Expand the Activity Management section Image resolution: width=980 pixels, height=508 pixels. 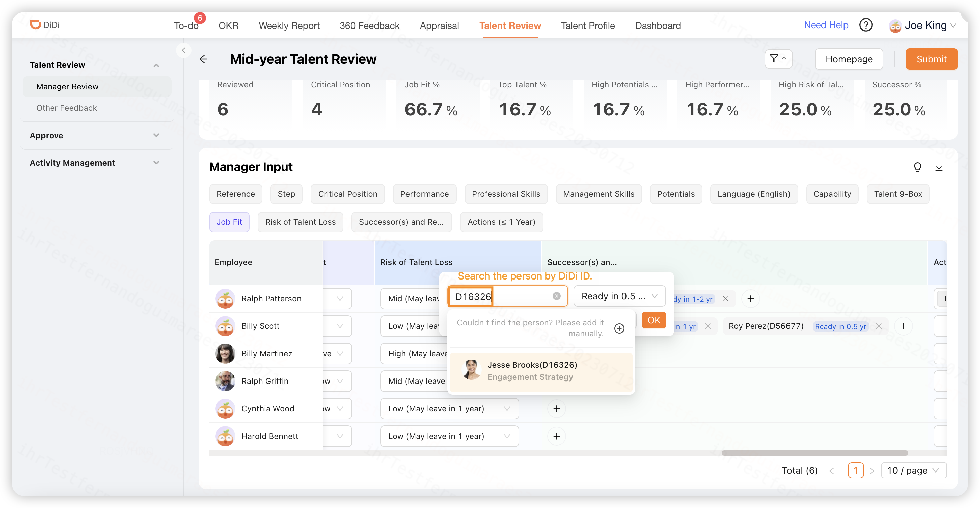156,162
